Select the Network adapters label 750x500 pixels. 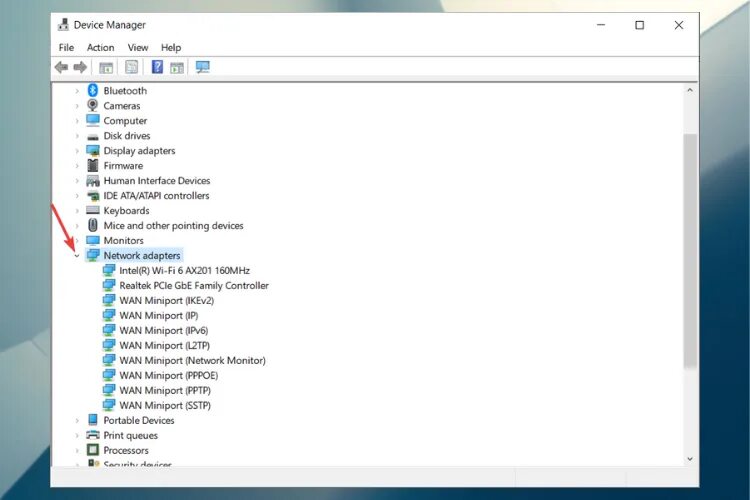(142, 256)
